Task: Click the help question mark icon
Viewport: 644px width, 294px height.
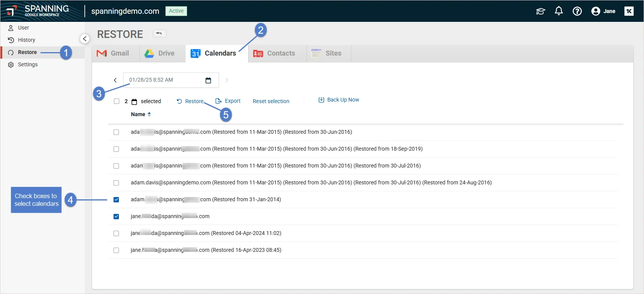Action: tap(577, 11)
